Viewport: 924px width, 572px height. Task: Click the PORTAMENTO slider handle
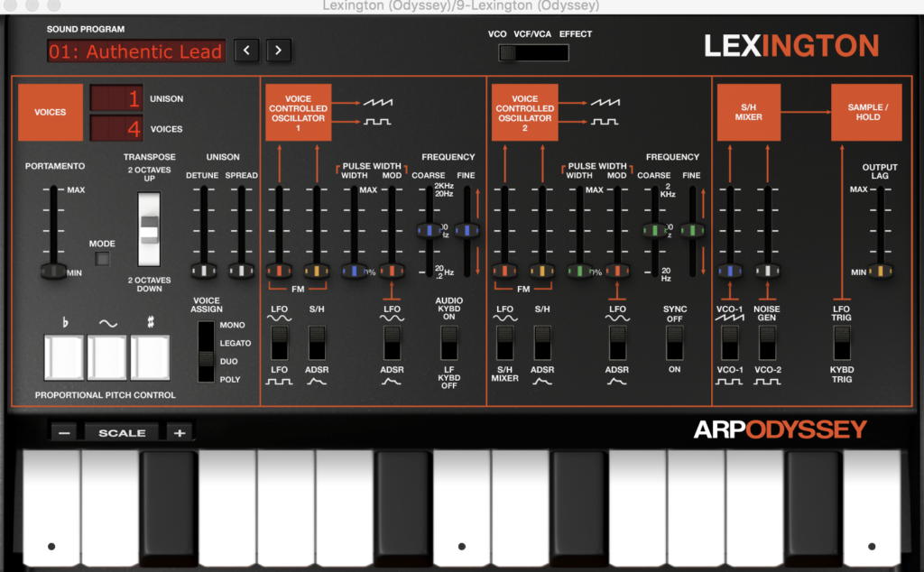coord(54,271)
